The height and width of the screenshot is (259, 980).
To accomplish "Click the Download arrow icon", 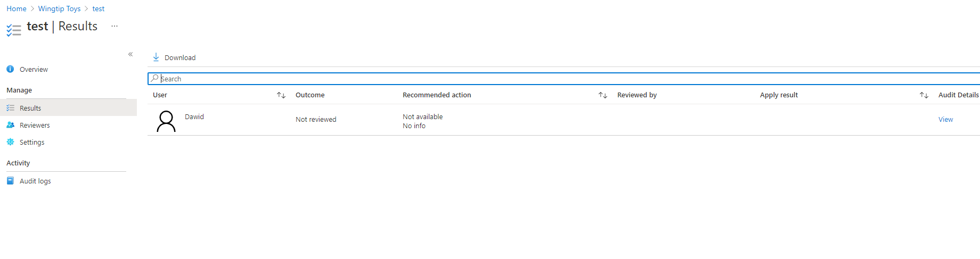I will 156,57.
